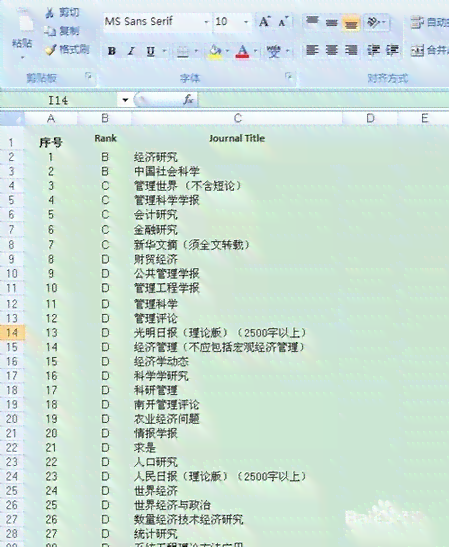
Task: Click the wrap text (自动) button
Action: tap(429, 23)
